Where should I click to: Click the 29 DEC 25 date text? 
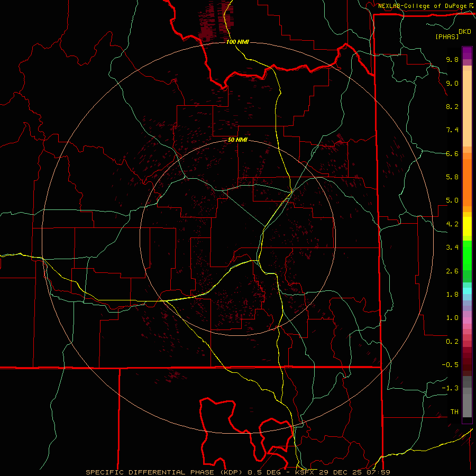point(341,472)
